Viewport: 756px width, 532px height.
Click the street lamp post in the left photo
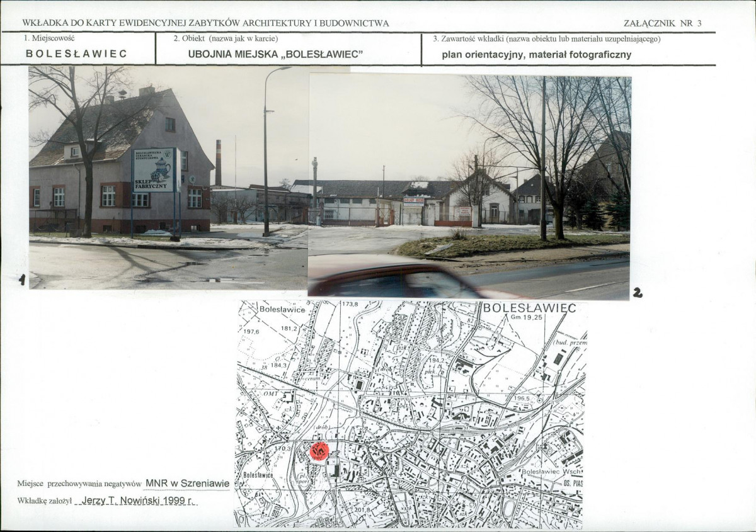267,151
